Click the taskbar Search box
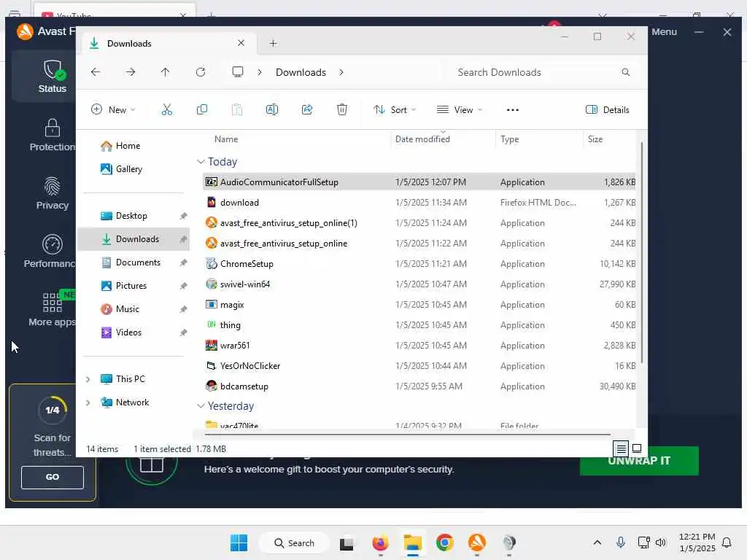Image resolution: width=747 pixels, height=560 pixels. (294, 542)
